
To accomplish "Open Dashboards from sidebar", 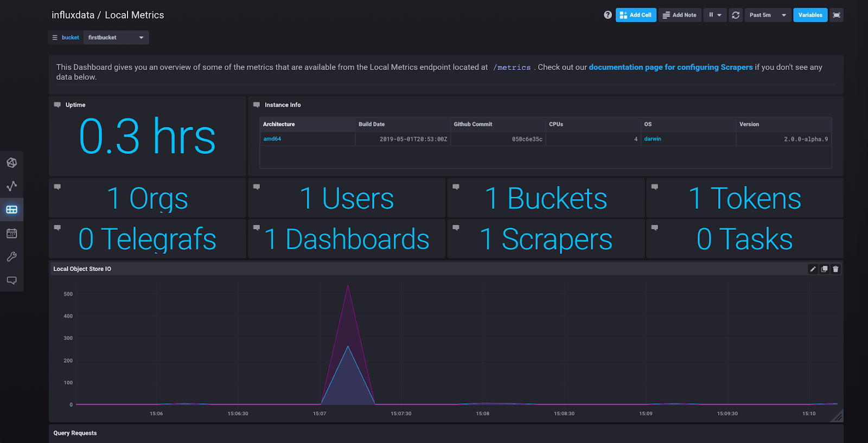I will point(11,209).
